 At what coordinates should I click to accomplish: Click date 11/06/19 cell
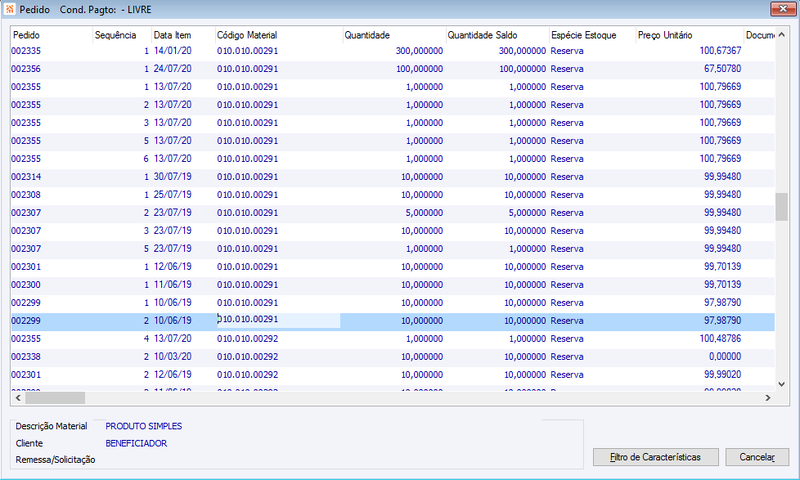(x=172, y=285)
